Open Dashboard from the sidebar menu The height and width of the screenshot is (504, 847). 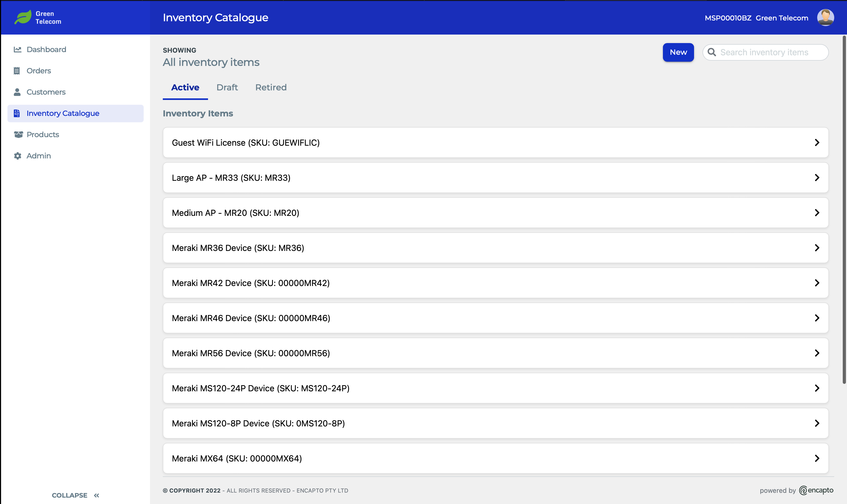(x=76, y=50)
